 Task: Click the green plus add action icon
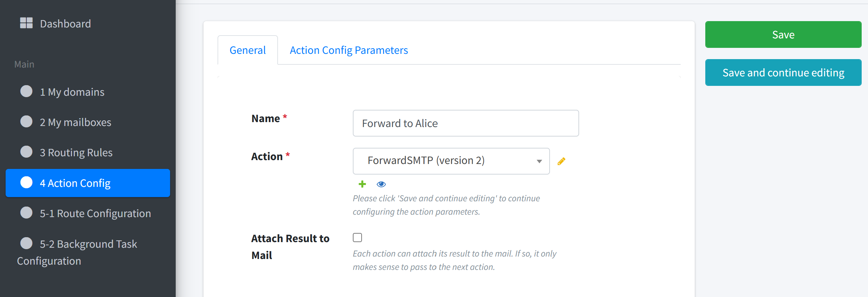[x=362, y=184]
